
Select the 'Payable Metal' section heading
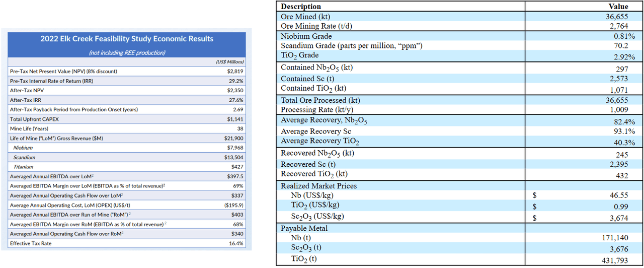(x=304, y=228)
